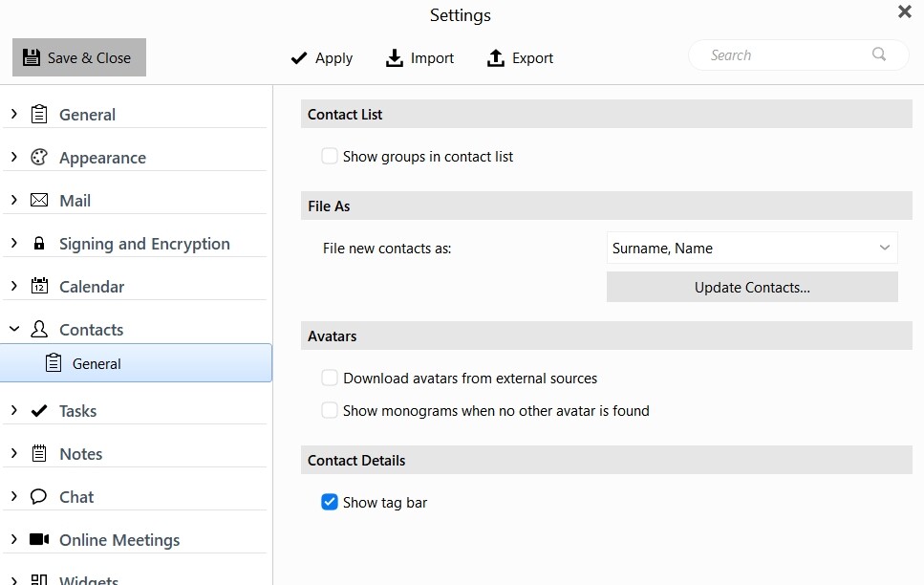Expand the Appearance section chevron

click(x=14, y=156)
